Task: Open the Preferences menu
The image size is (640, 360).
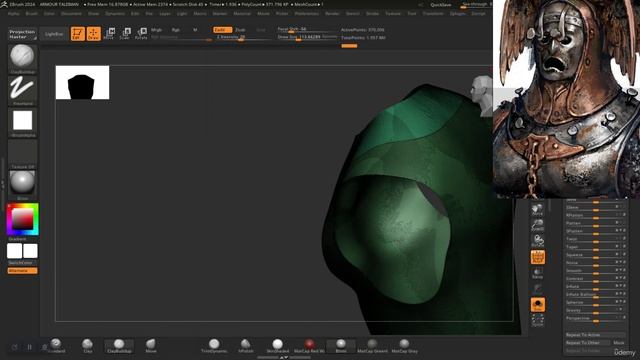Action: click(x=307, y=13)
